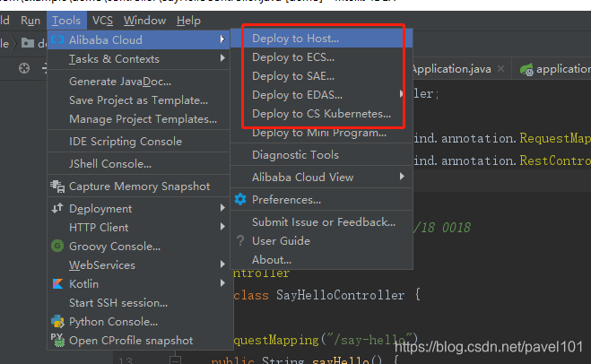The image size is (591, 364).
Task: Select About... in the submenu
Action: pyautogui.click(x=321, y=260)
